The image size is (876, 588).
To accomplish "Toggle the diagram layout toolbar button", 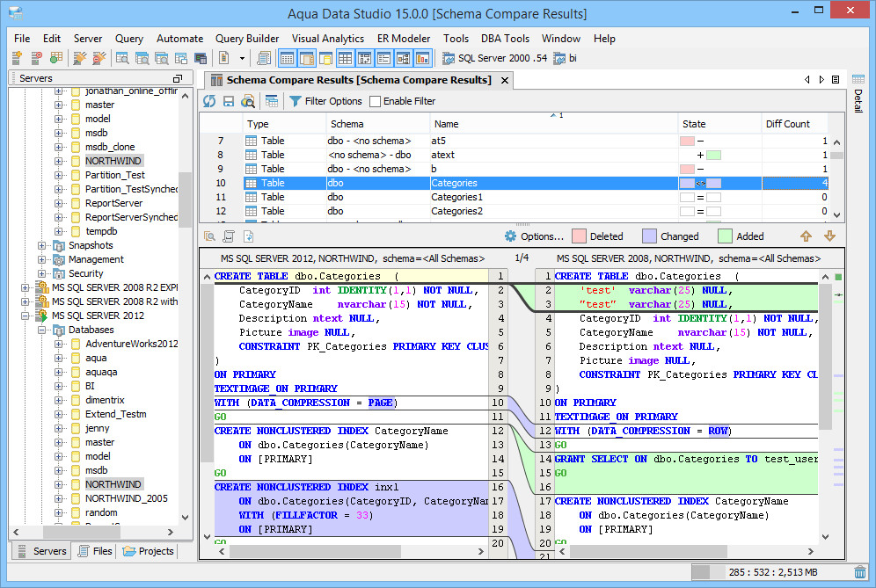I will (404, 57).
